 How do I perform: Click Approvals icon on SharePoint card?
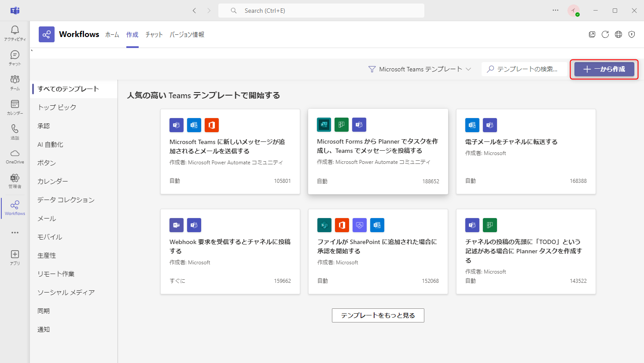360,225
